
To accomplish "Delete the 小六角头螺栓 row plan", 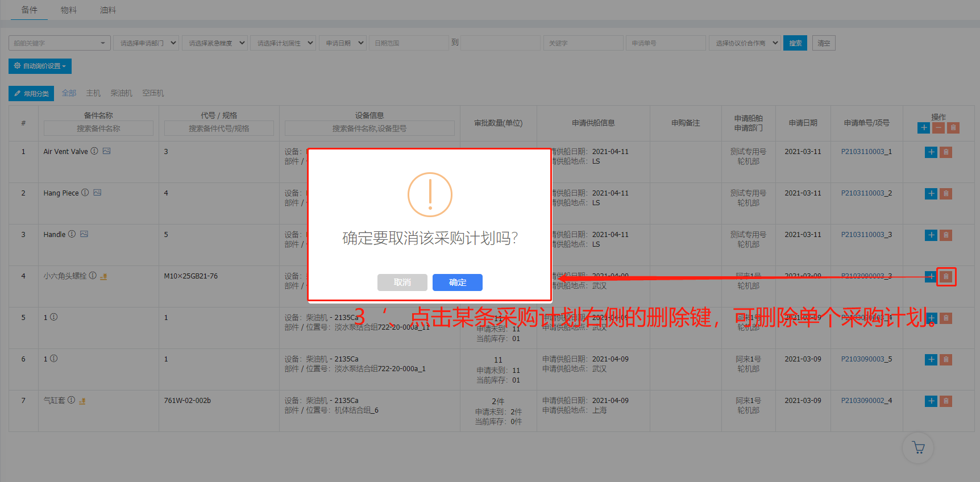I will coord(946,277).
